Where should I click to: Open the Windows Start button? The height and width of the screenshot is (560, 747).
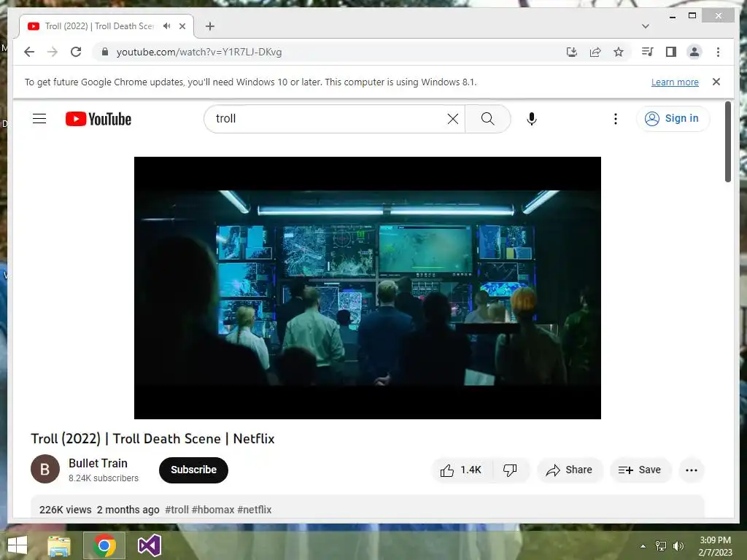(x=18, y=545)
